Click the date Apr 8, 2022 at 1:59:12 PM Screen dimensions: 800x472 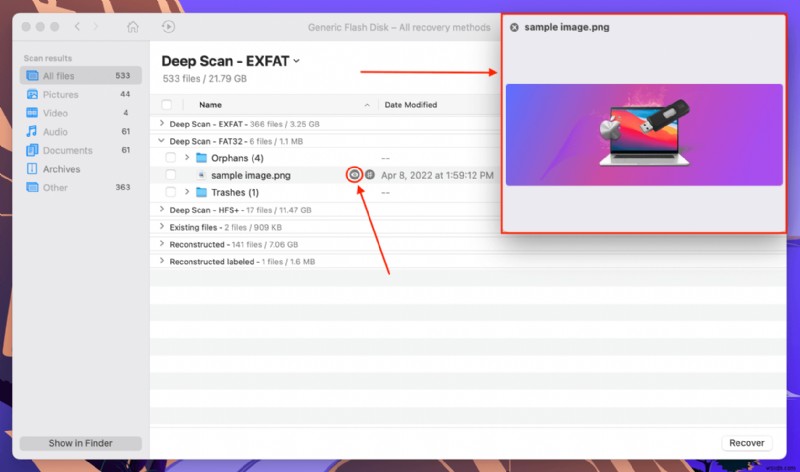click(x=437, y=175)
